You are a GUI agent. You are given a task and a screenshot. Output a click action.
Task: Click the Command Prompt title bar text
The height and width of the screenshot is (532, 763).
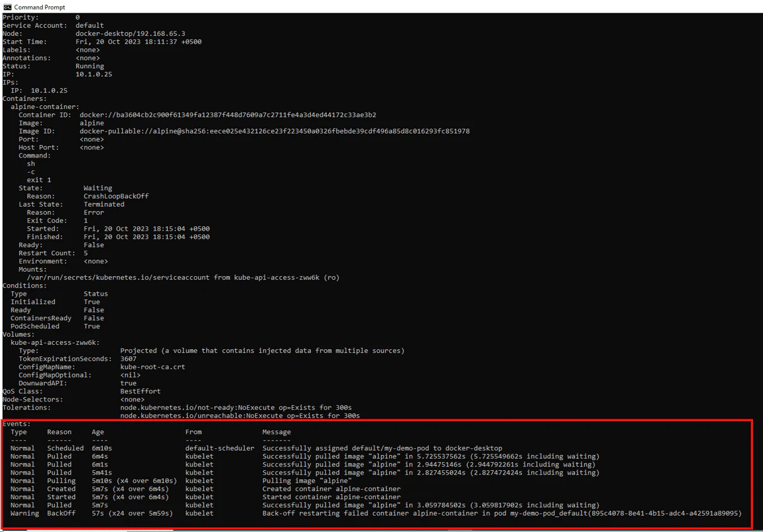[x=38, y=7]
